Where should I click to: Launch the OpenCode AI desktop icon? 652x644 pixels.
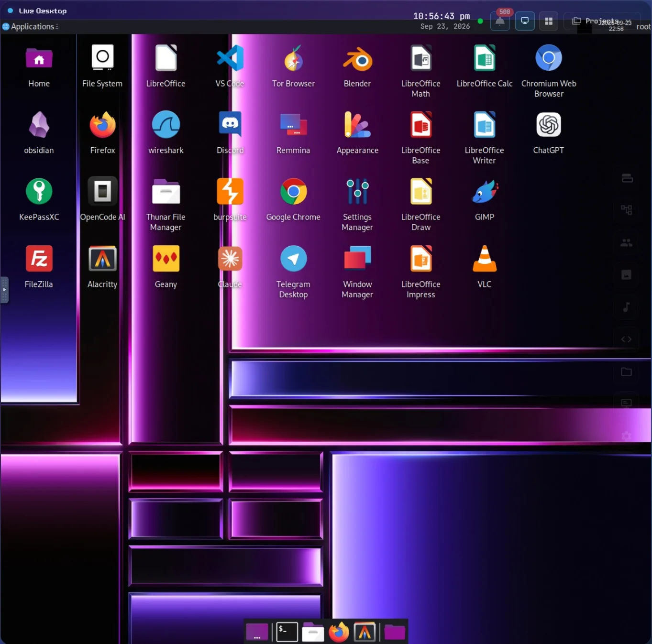(x=102, y=192)
